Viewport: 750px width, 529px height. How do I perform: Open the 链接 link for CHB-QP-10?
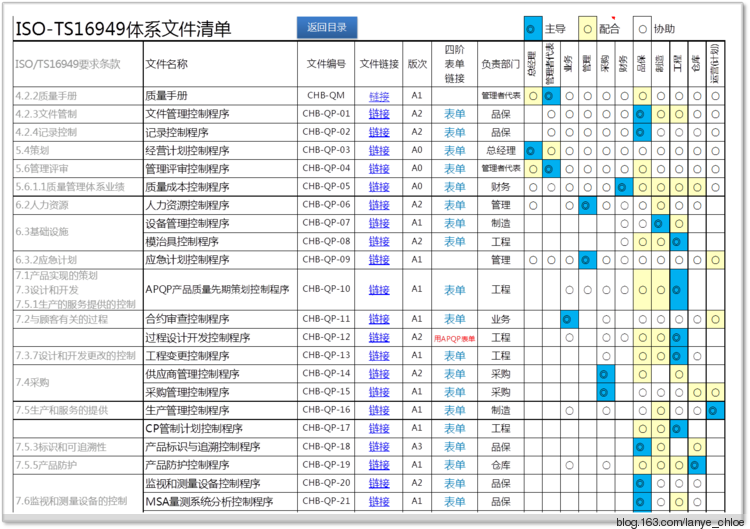[x=379, y=290]
